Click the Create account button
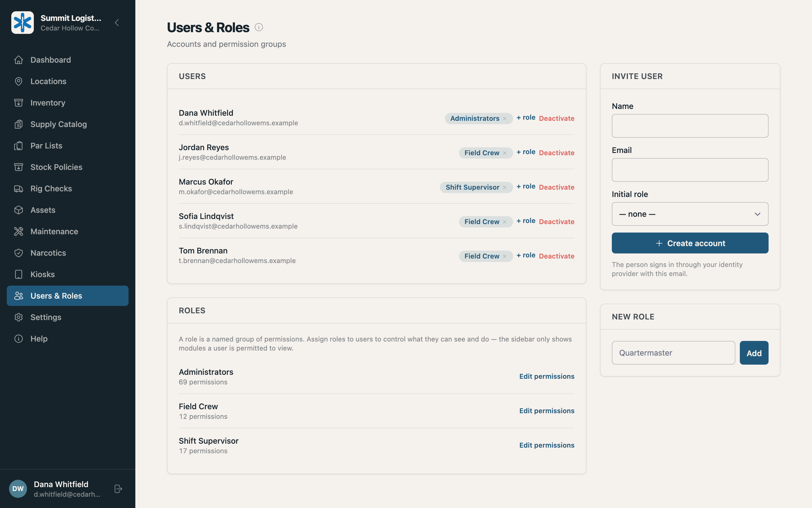Image resolution: width=812 pixels, height=508 pixels. 690,243
